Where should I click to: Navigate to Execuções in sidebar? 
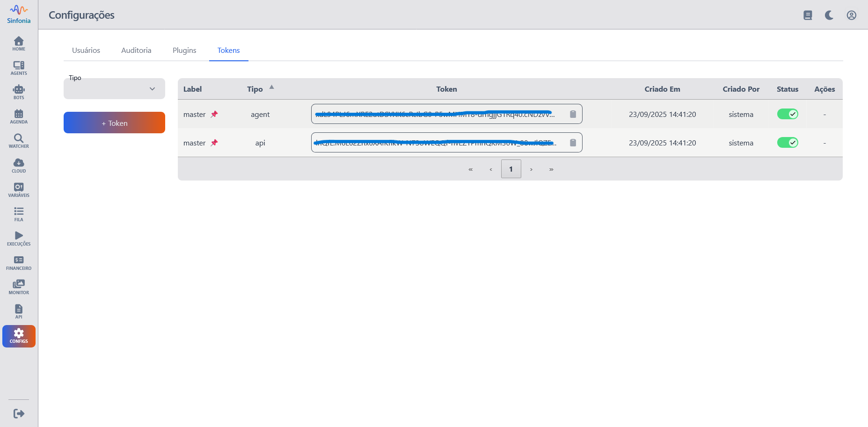pos(19,238)
